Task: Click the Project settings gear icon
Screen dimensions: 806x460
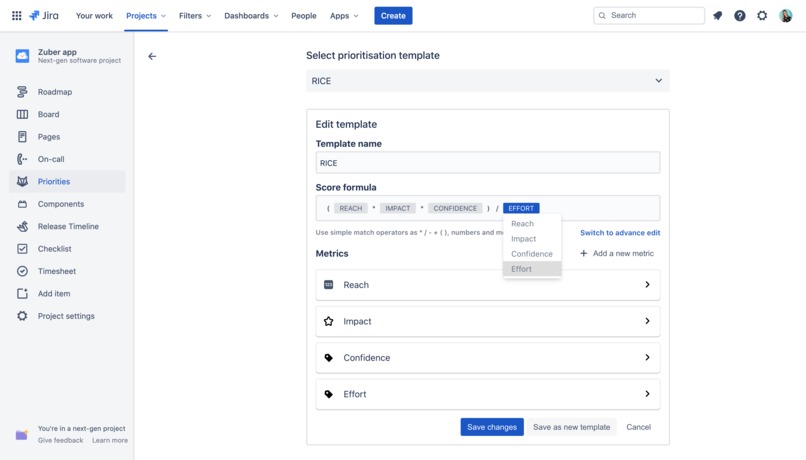Action: click(x=22, y=316)
